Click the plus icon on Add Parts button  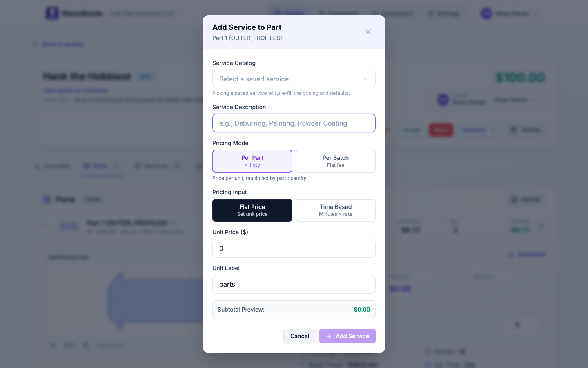(x=514, y=200)
